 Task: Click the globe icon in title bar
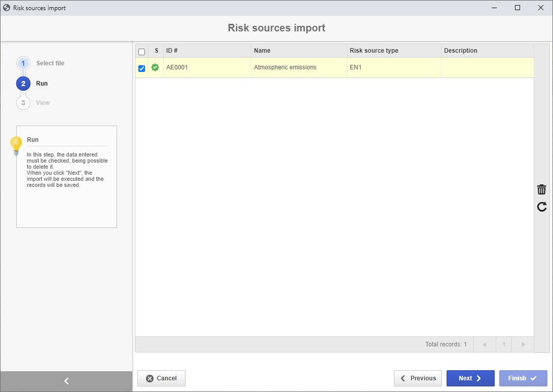click(7, 8)
